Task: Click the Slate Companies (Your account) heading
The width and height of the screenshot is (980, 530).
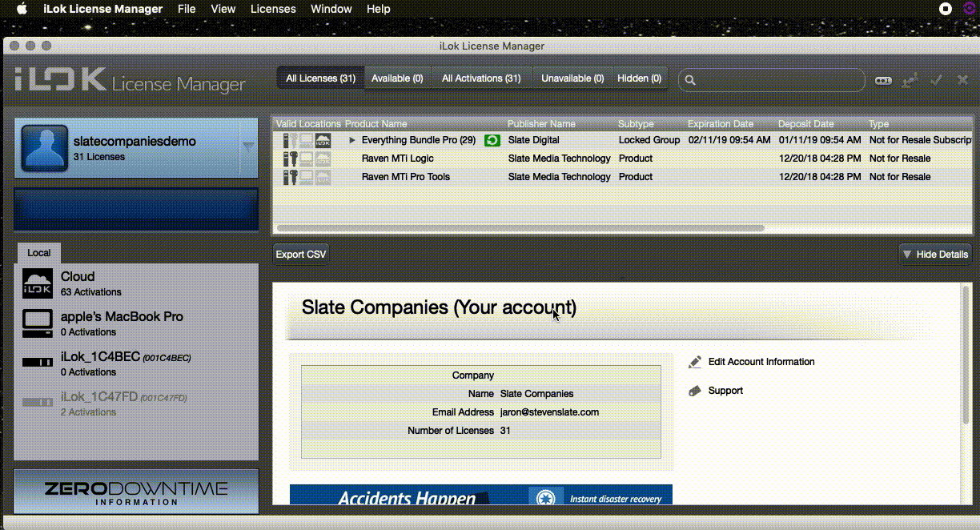Action: (439, 307)
